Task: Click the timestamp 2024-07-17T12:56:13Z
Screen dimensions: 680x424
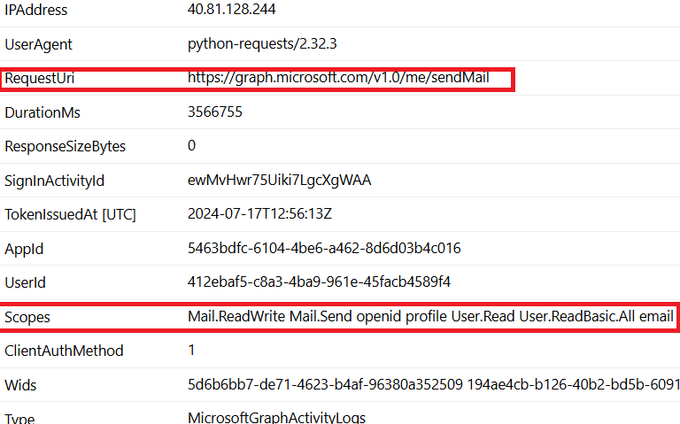Action: pos(260,214)
